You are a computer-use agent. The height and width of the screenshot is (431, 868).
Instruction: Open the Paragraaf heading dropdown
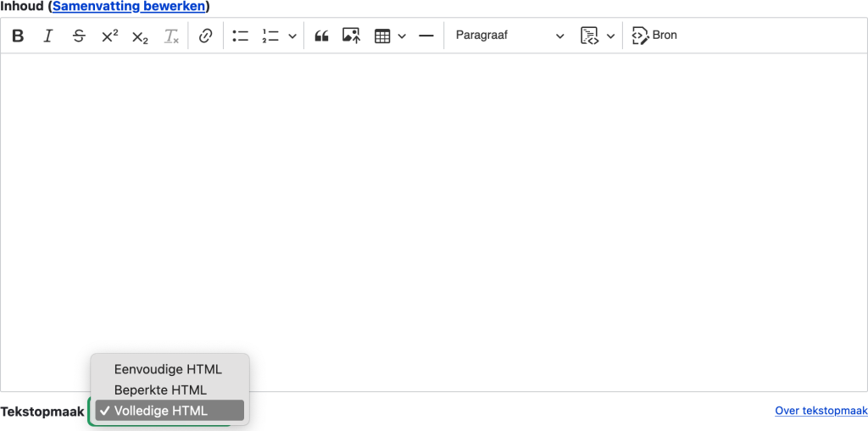tap(509, 36)
